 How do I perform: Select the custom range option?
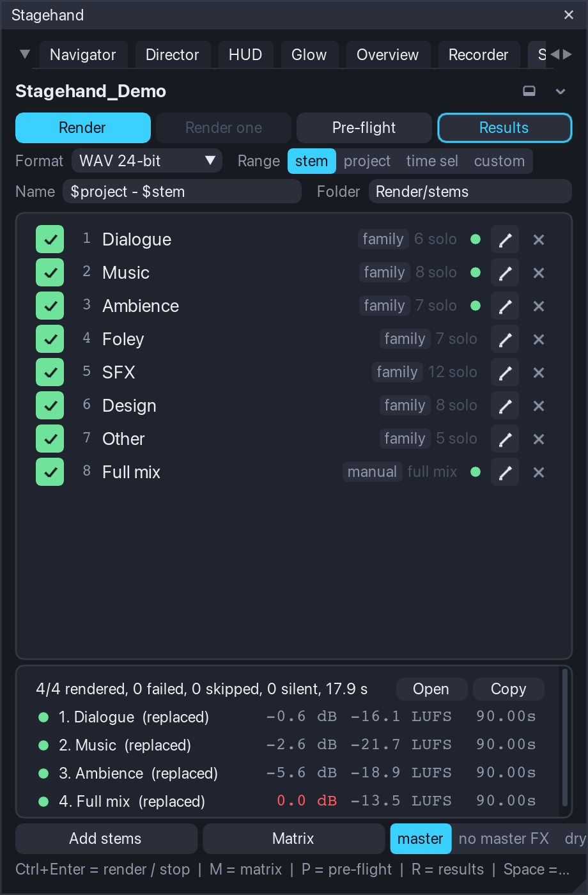(499, 161)
